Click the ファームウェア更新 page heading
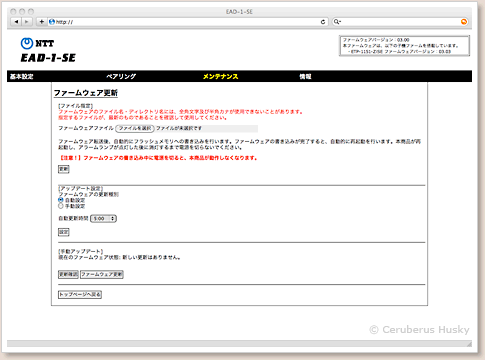Viewport: 485px width, 360px height. click(x=86, y=93)
